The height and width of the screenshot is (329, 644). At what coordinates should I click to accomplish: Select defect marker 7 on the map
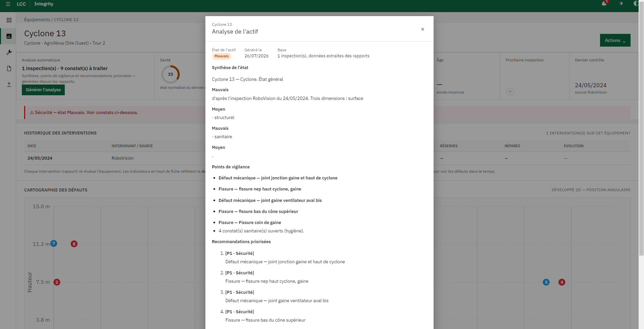click(x=54, y=243)
